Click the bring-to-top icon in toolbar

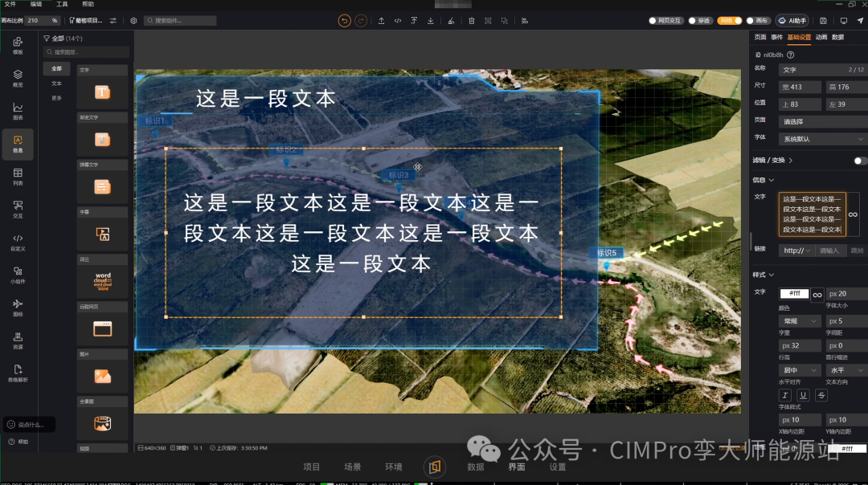tap(414, 20)
